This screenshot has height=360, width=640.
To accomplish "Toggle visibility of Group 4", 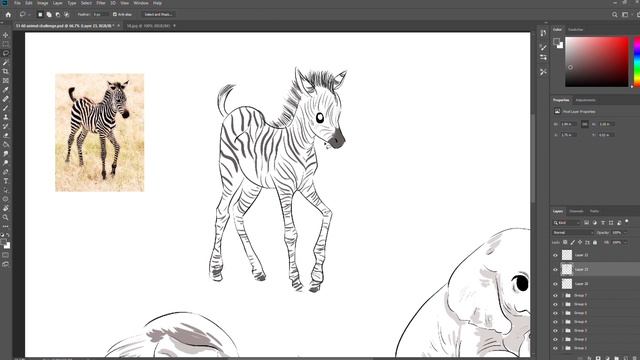I will pos(555,322).
